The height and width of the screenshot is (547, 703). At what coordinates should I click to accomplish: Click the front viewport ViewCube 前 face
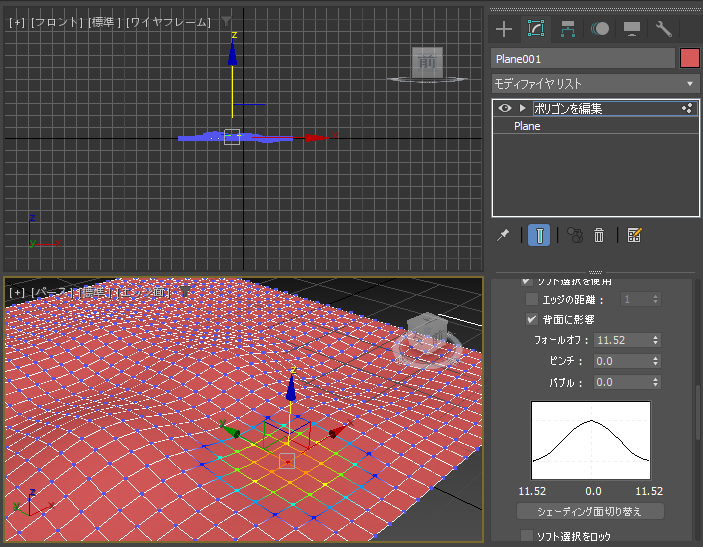point(427,62)
